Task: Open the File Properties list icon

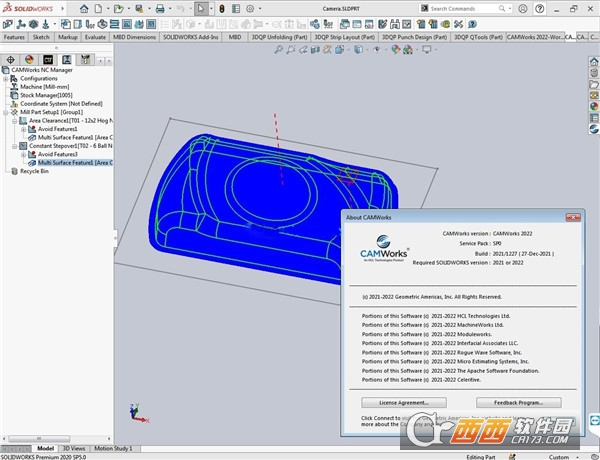Action: 236,8
